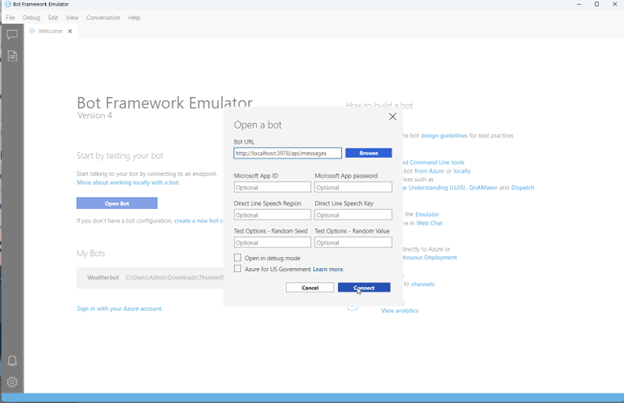Open the Learn more link
624x403 pixels.
(328, 269)
